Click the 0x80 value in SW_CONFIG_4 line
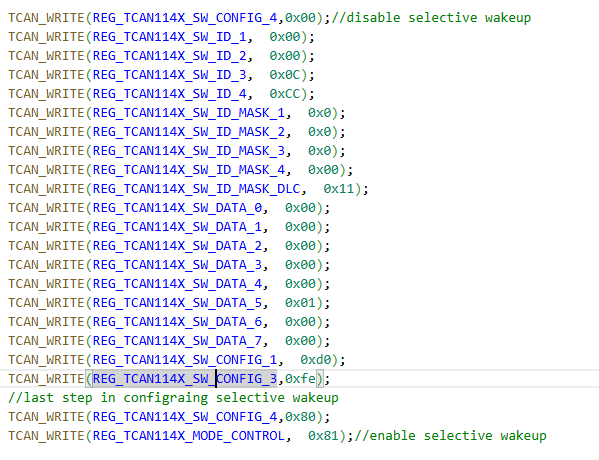The image size is (599, 460). pyautogui.click(x=300, y=417)
